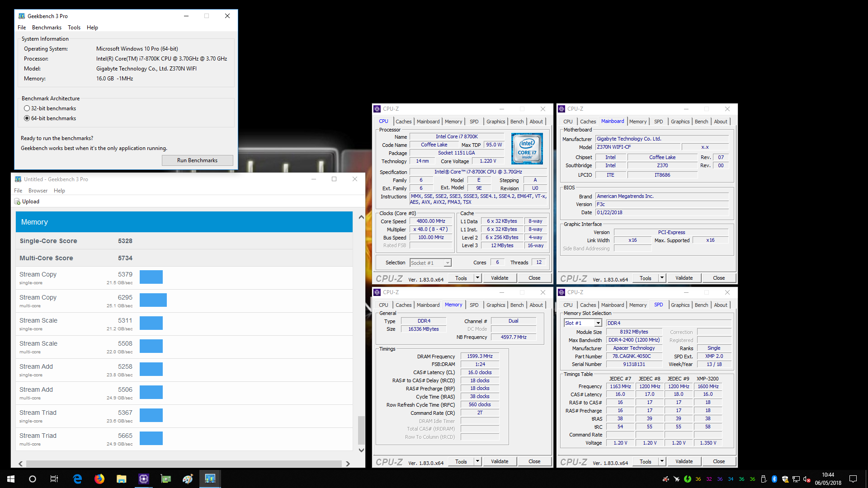Click the Part Number value 78.CAGNK.4050C
The image size is (868, 488).
pos(634,357)
